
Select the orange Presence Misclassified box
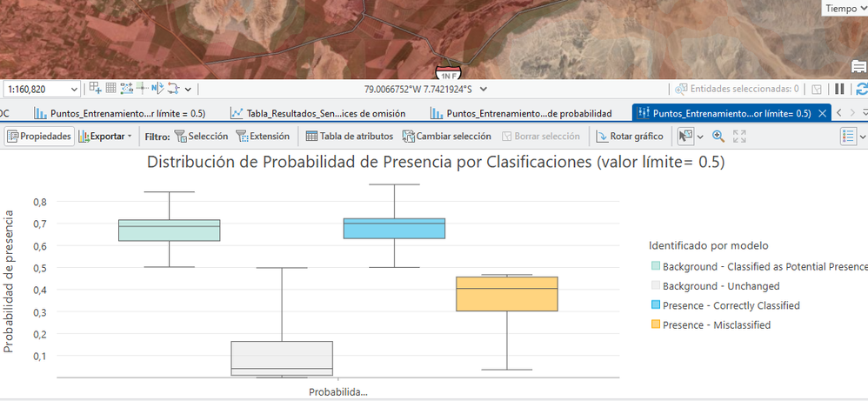point(507,293)
